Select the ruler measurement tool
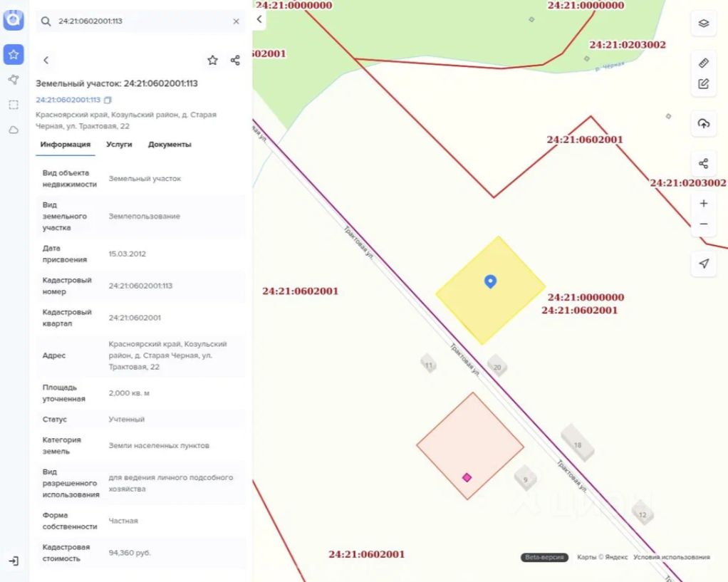The width and height of the screenshot is (728, 582). point(703,63)
